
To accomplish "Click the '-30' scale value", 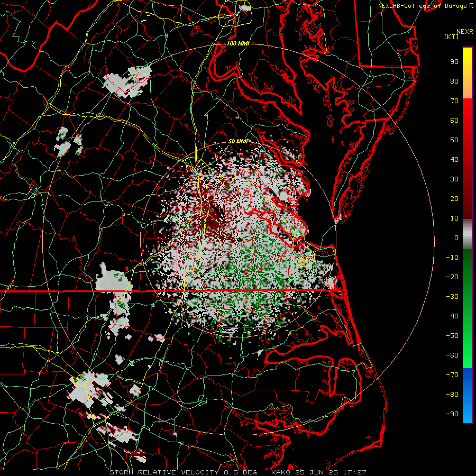I will point(452,297).
